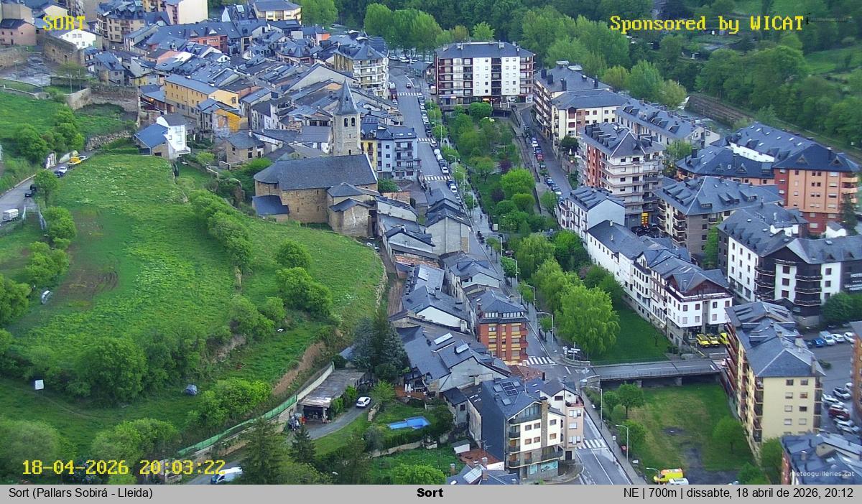The height and width of the screenshot is (504, 862).
Task: Click the stone church's slate roof
Action: point(315,172)
